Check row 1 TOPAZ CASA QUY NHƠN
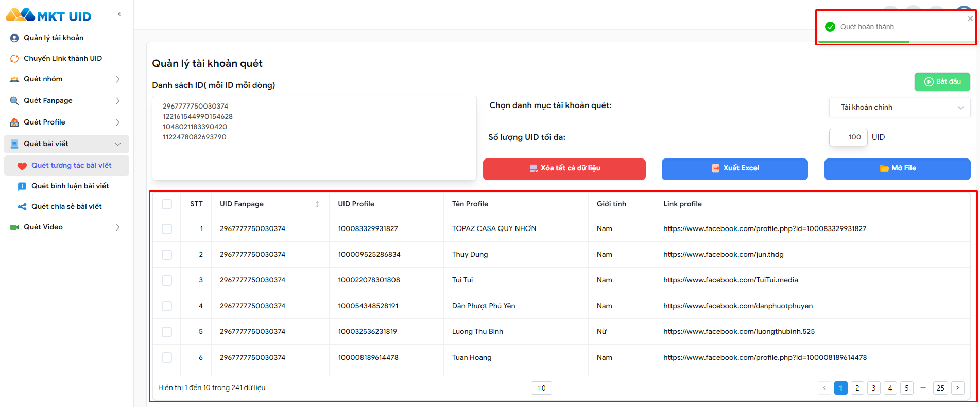Image resolution: width=980 pixels, height=407 pixels. (167, 229)
